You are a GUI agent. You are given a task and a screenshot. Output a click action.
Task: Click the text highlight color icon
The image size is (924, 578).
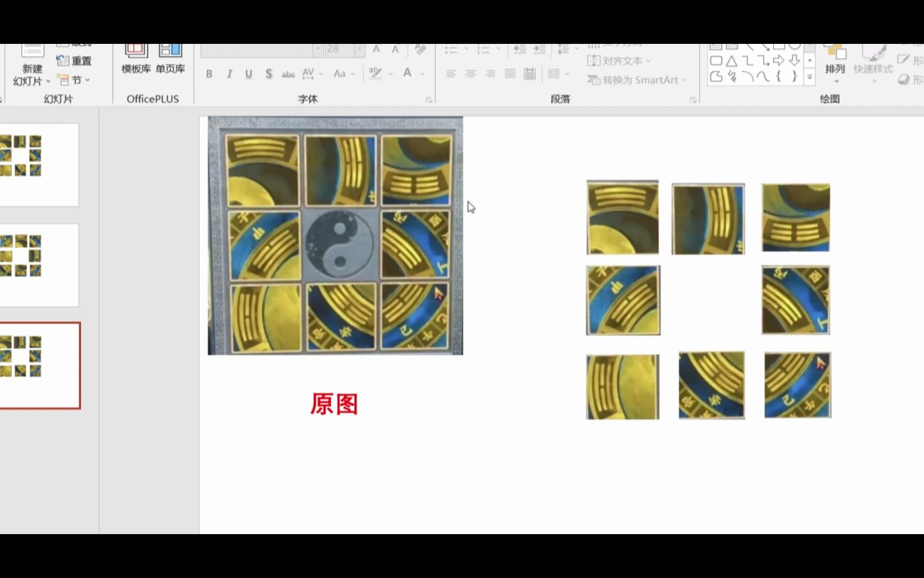375,74
